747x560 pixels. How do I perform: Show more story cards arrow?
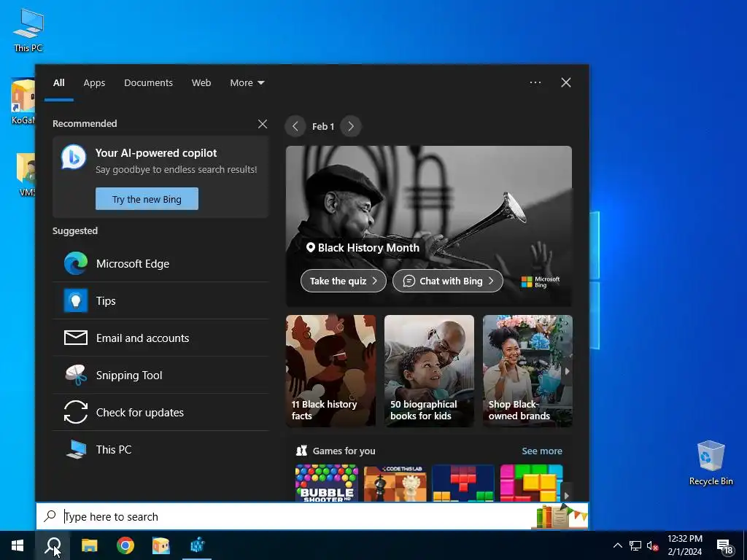click(567, 371)
